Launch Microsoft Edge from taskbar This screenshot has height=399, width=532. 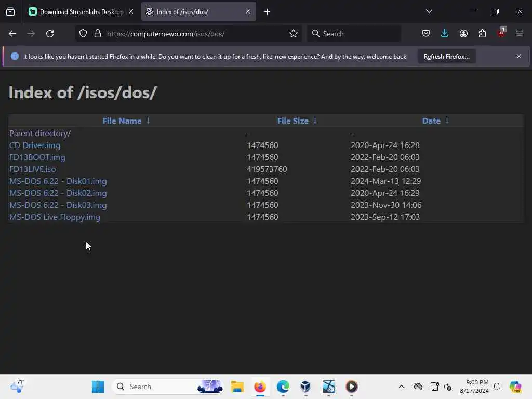coord(283,387)
